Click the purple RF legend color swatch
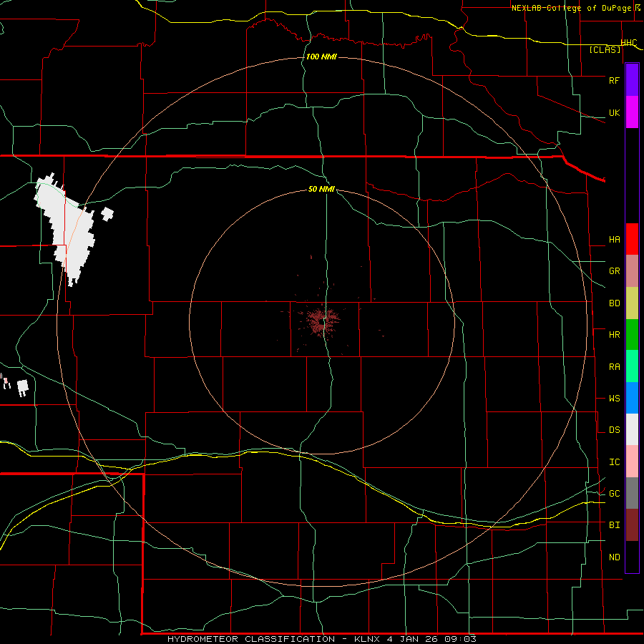The height and width of the screenshot is (644, 644). [632, 80]
